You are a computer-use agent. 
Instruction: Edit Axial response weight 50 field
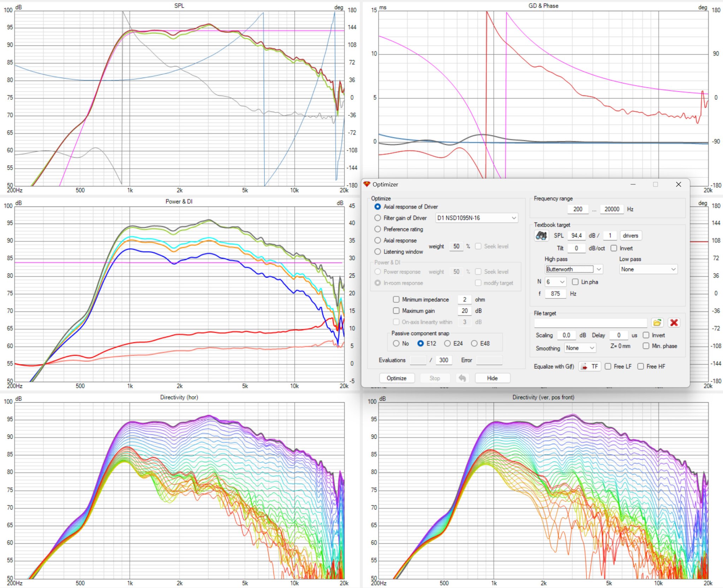tap(456, 246)
